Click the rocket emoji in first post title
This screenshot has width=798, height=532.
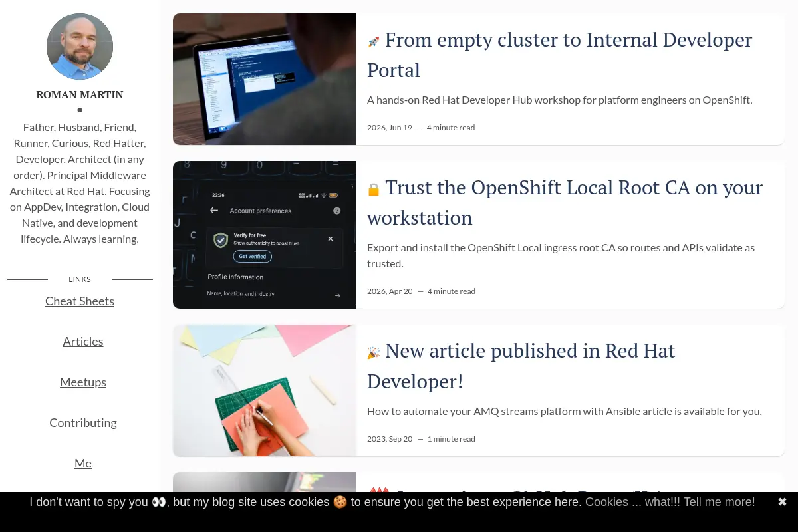pos(374,41)
